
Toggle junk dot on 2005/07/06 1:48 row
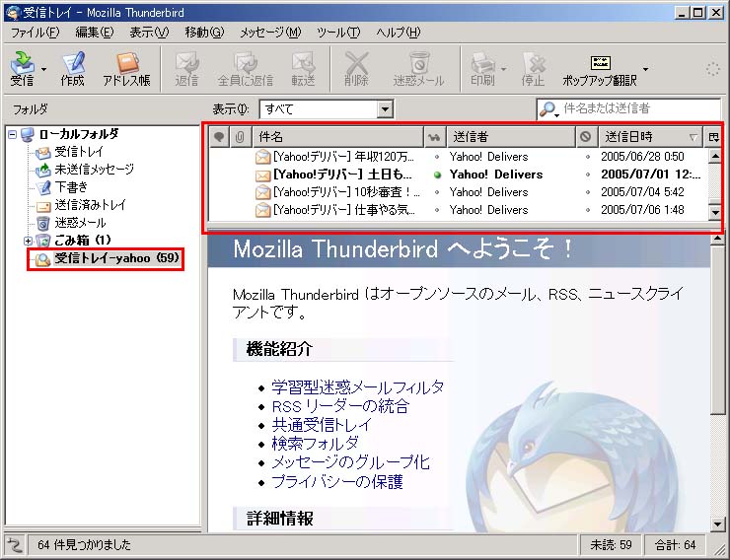pyautogui.click(x=588, y=210)
